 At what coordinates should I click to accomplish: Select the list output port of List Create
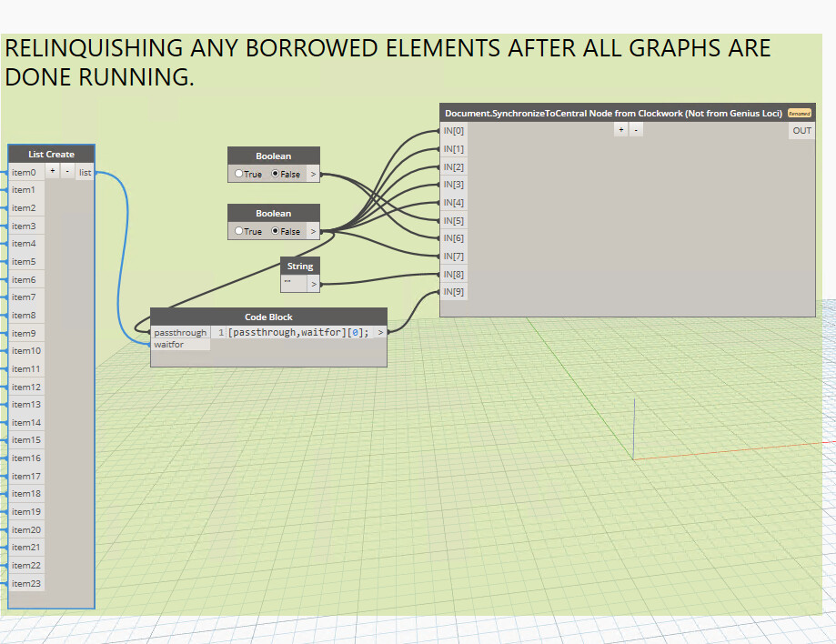tap(85, 172)
